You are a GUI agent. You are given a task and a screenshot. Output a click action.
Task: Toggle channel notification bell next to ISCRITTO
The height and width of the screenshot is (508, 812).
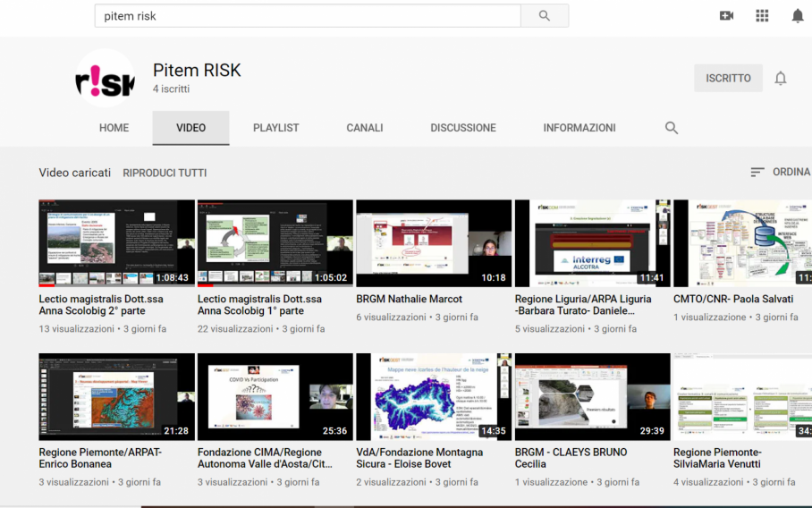(781, 78)
